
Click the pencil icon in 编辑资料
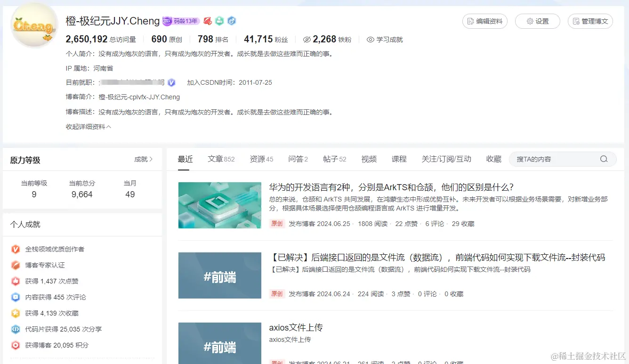pyautogui.click(x=470, y=21)
